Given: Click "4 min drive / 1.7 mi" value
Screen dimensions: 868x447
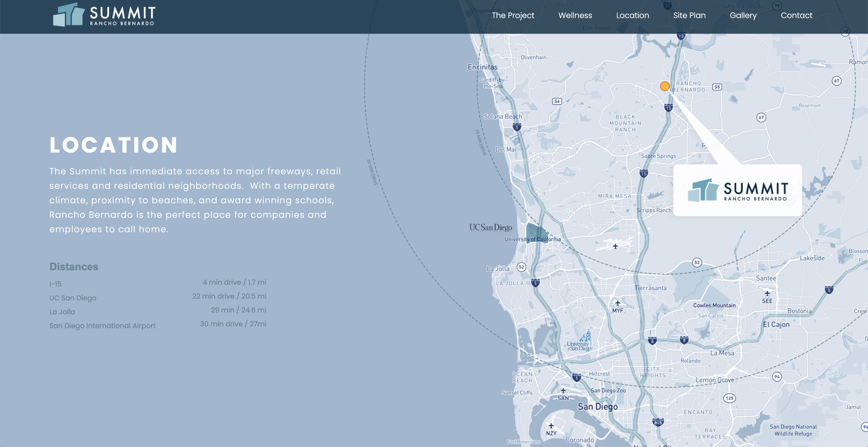Looking at the screenshot, I should pyautogui.click(x=234, y=282).
